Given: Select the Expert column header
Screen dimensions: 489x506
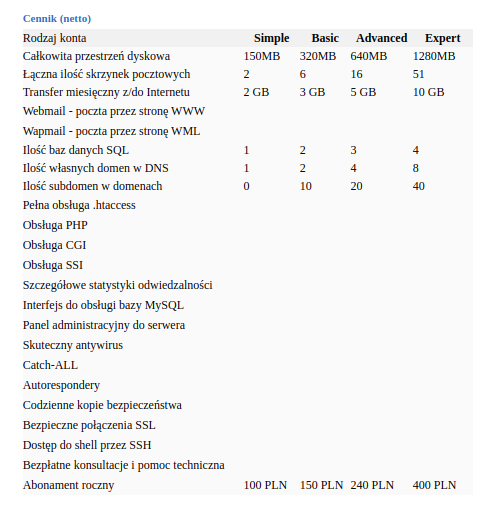Looking at the screenshot, I should [442, 38].
